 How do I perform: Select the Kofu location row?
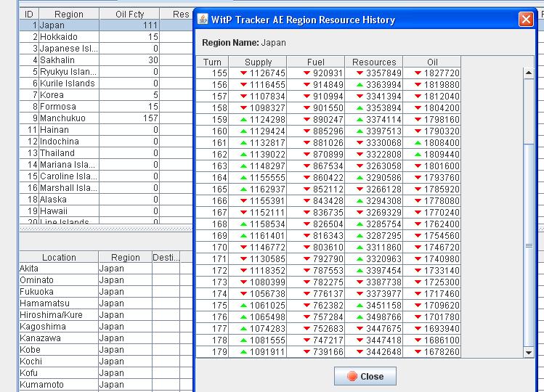click(x=106, y=373)
